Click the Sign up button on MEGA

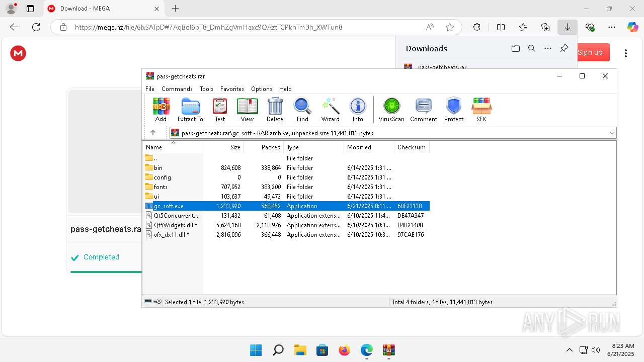[x=593, y=52]
